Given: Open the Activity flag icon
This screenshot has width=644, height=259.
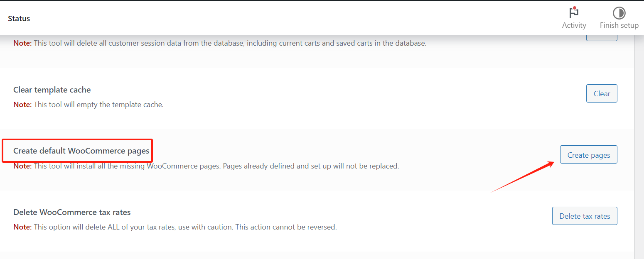Looking at the screenshot, I should 574,13.
